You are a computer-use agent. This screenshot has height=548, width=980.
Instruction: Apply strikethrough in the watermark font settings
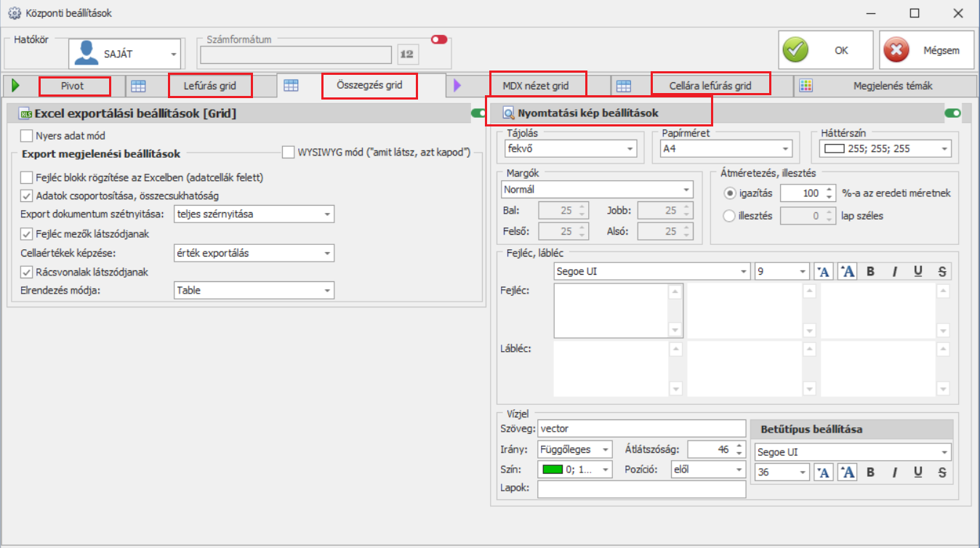click(942, 472)
